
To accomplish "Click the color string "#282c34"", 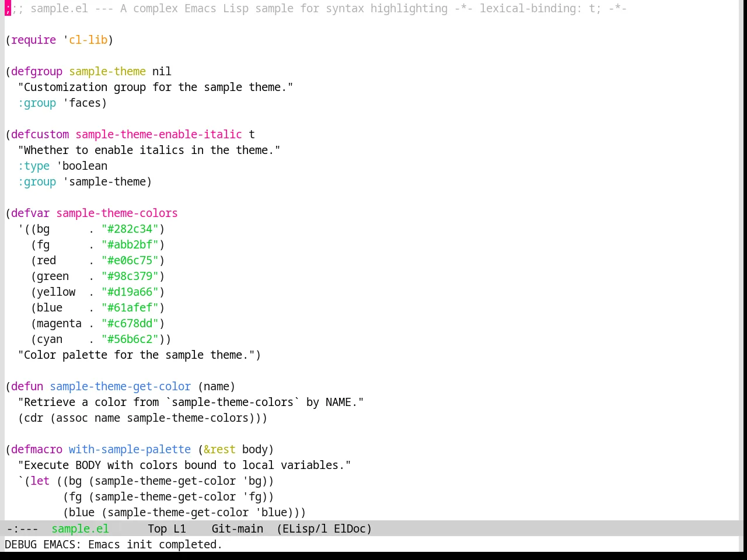I will 130,229.
